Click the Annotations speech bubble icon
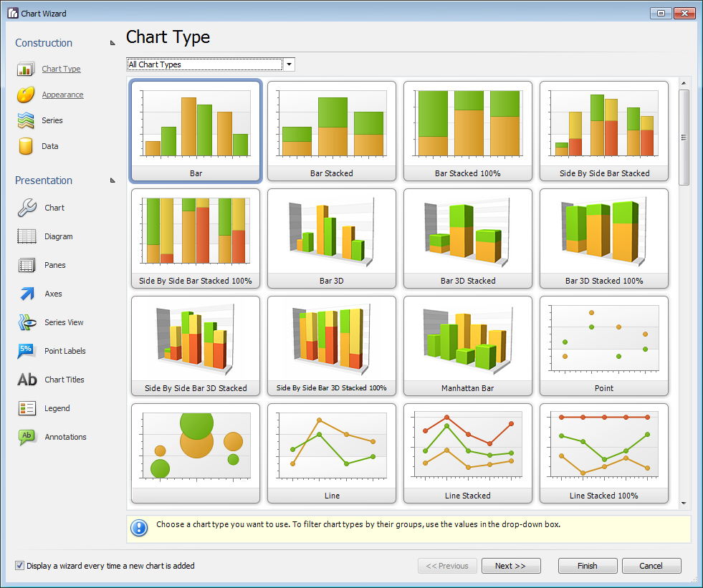The height and width of the screenshot is (588, 703). pos(27,437)
